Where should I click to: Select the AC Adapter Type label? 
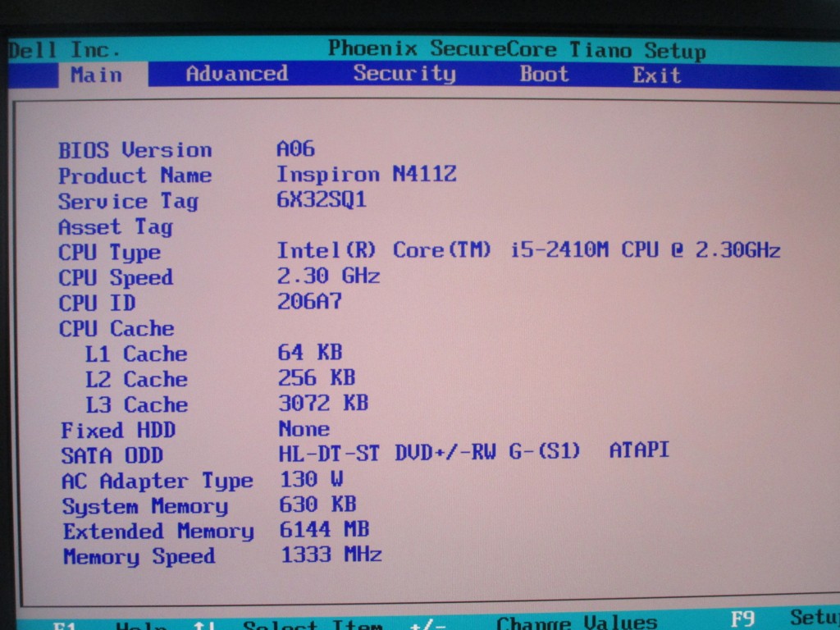(157, 482)
